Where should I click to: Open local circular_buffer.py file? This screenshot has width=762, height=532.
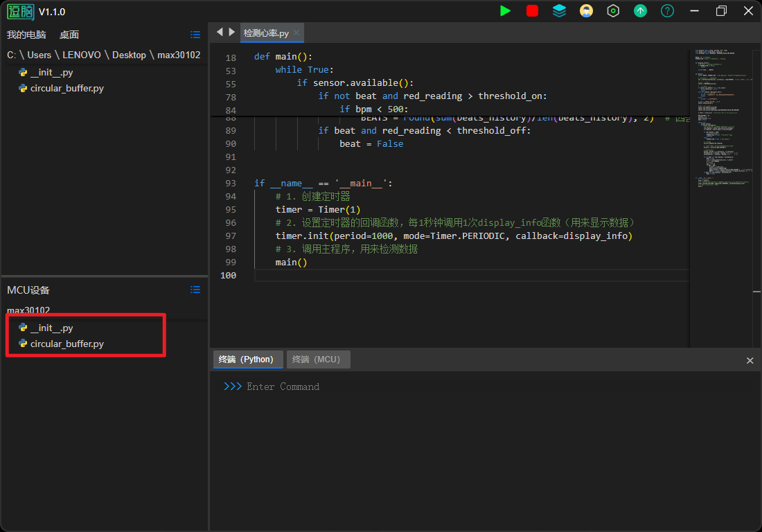tap(61, 89)
